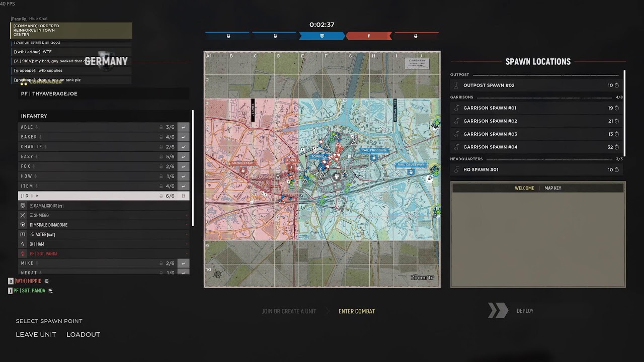Viewport: 644px width, 362px height.
Task: Click the Rail Causeway lock icon on map
Action: pyautogui.click(x=411, y=171)
